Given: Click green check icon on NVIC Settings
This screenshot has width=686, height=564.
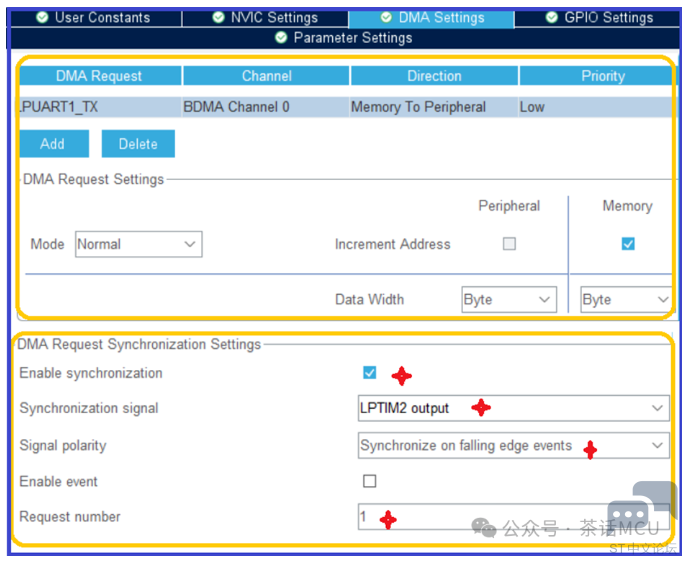Looking at the screenshot, I should (x=218, y=17).
